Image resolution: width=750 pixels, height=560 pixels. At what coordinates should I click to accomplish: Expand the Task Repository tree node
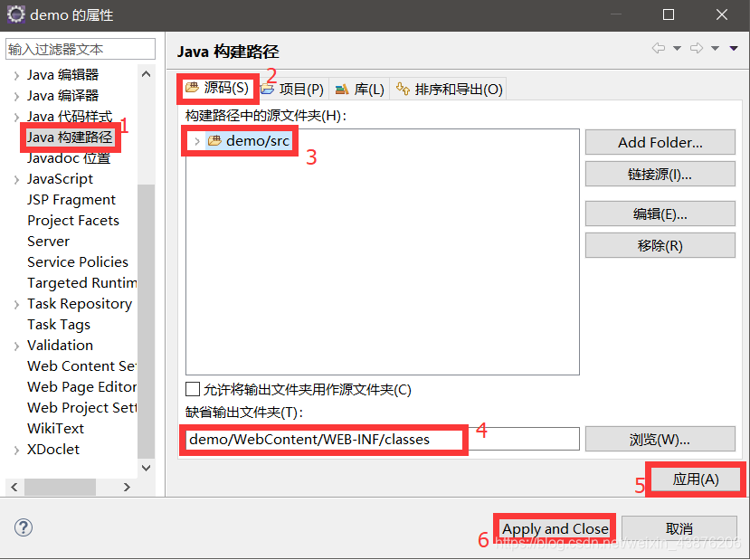(x=17, y=305)
